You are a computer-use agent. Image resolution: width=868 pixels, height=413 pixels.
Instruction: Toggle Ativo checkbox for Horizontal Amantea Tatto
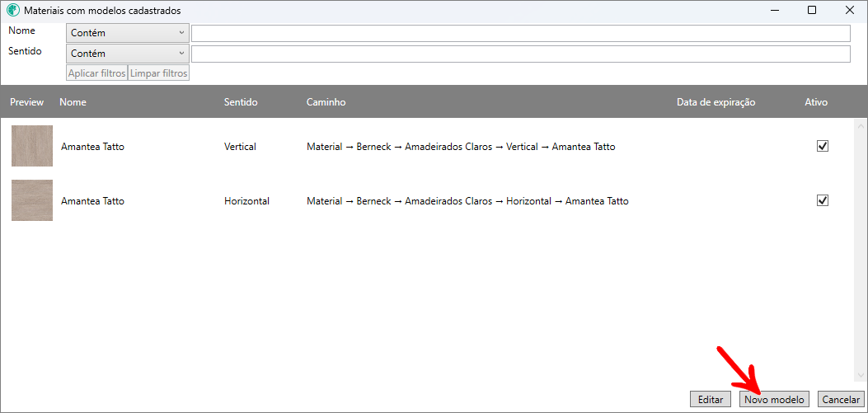[x=823, y=200]
